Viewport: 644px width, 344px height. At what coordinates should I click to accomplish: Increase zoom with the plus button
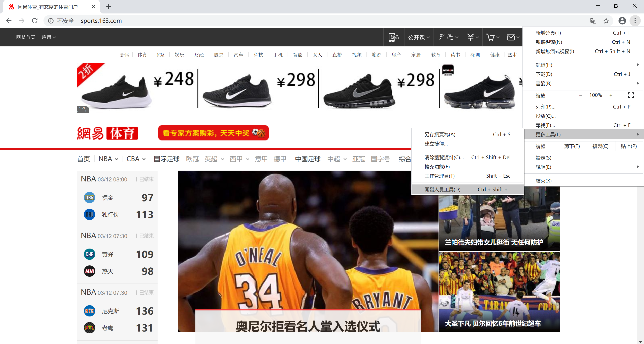tap(611, 95)
